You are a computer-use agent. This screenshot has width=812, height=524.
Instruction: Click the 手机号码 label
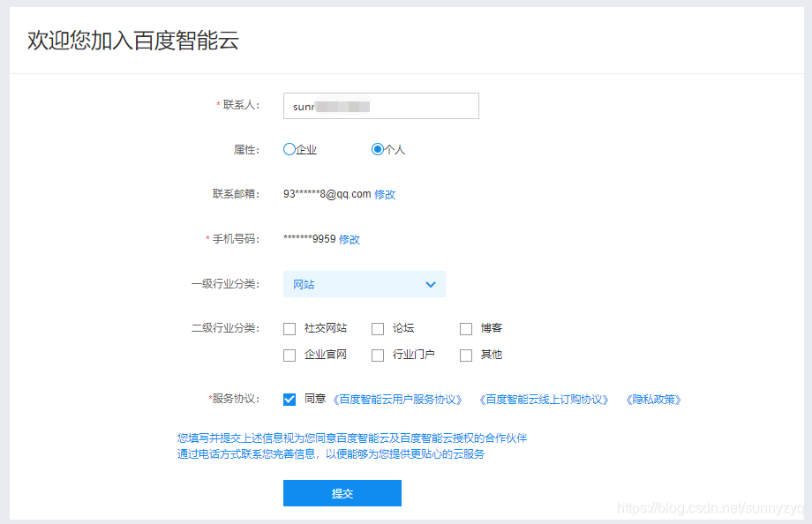(x=236, y=239)
